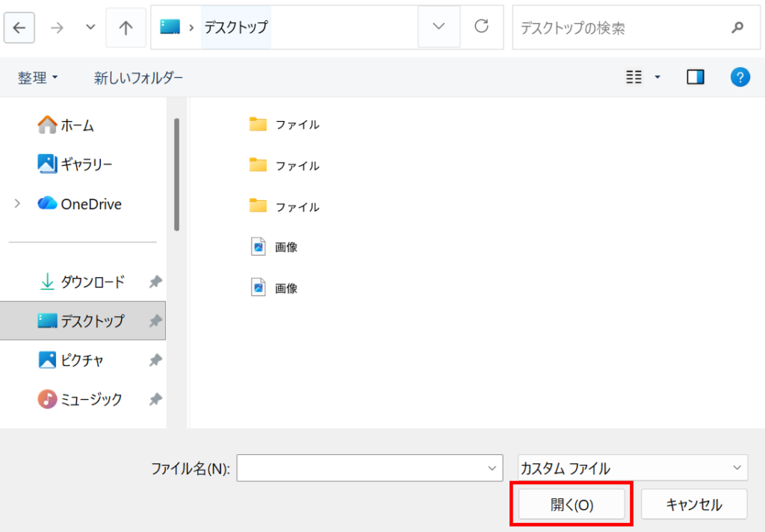Click the ファイル名 input field
Viewport: 765px width, 532px height.
click(361, 468)
